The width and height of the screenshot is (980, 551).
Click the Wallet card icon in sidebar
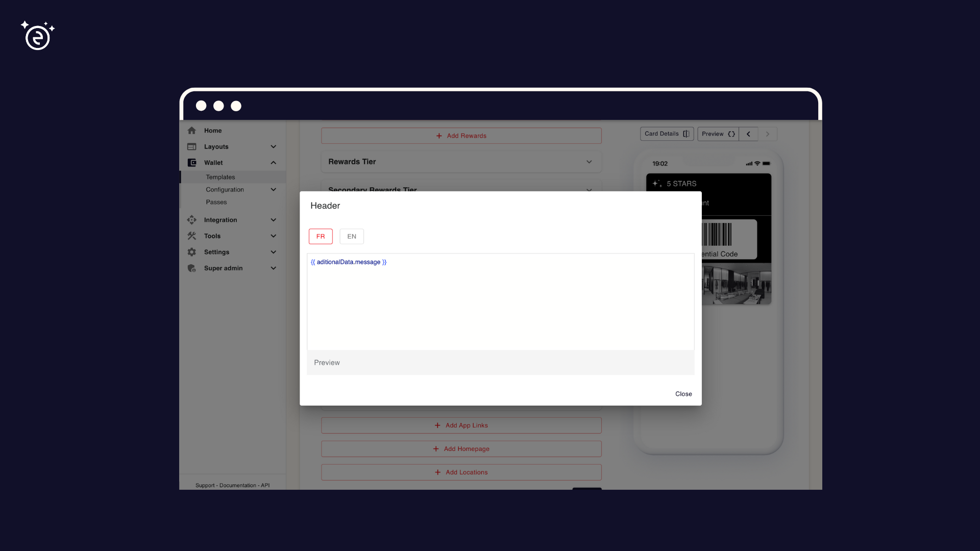[191, 162]
